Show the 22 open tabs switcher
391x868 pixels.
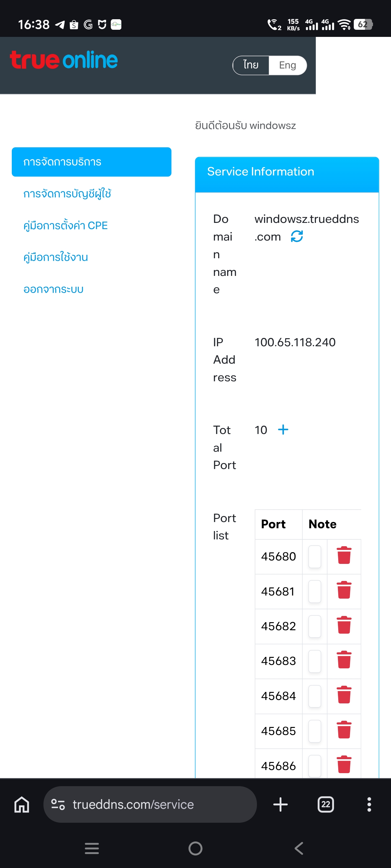[x=326, y=804]
